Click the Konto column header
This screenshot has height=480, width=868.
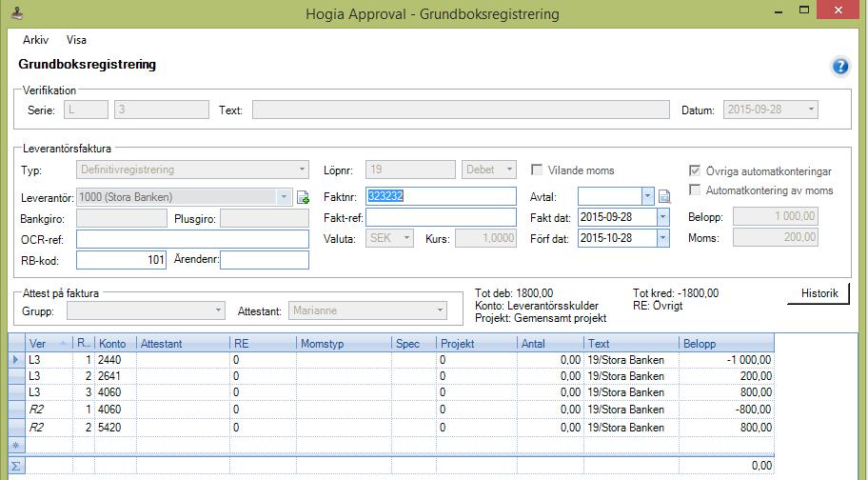click(x=115, y=343)
